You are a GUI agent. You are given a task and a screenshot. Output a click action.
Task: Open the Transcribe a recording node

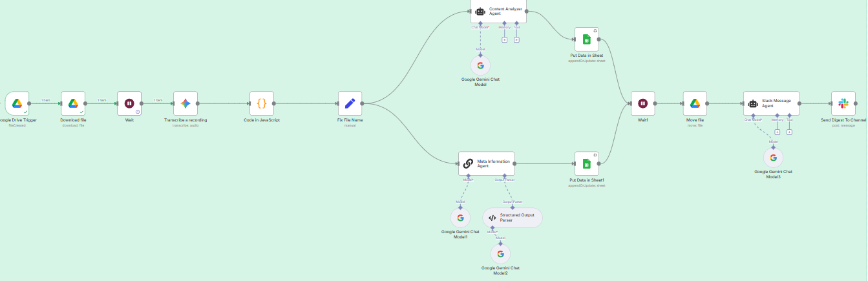coord(185,103)
